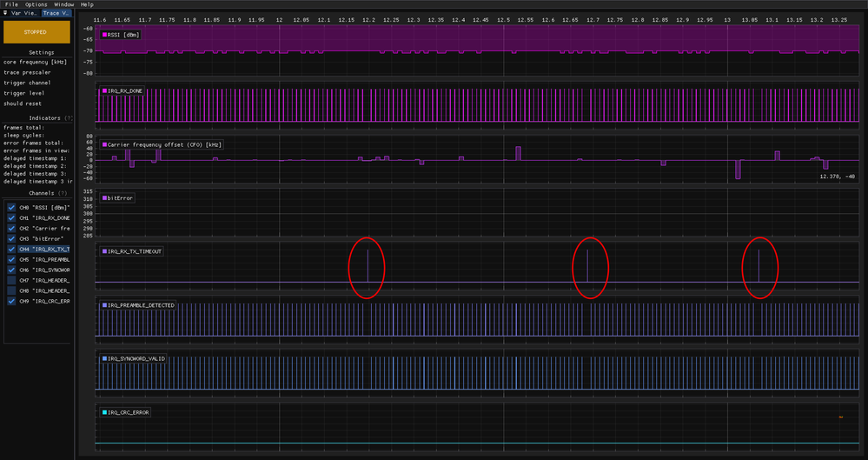Select CH3 "bitError" channel name
868x460 pixels.
(42, 239)
